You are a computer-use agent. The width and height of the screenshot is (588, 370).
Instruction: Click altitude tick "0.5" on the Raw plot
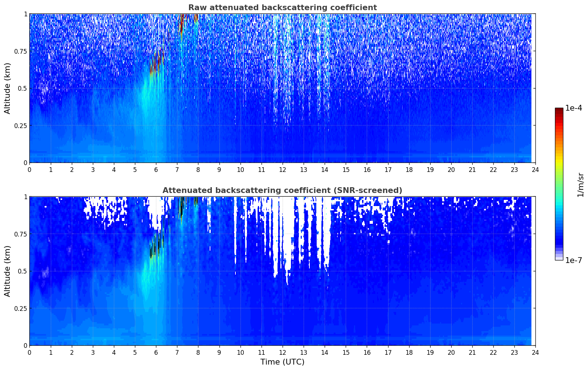(x=23, y=88)
